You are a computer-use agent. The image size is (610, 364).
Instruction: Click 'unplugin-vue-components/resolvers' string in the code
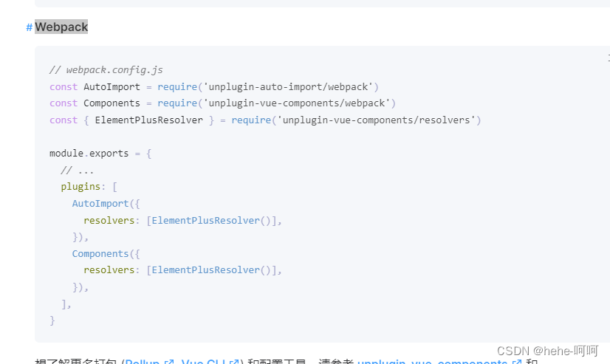pyautogui.click(x=377, y=120)
